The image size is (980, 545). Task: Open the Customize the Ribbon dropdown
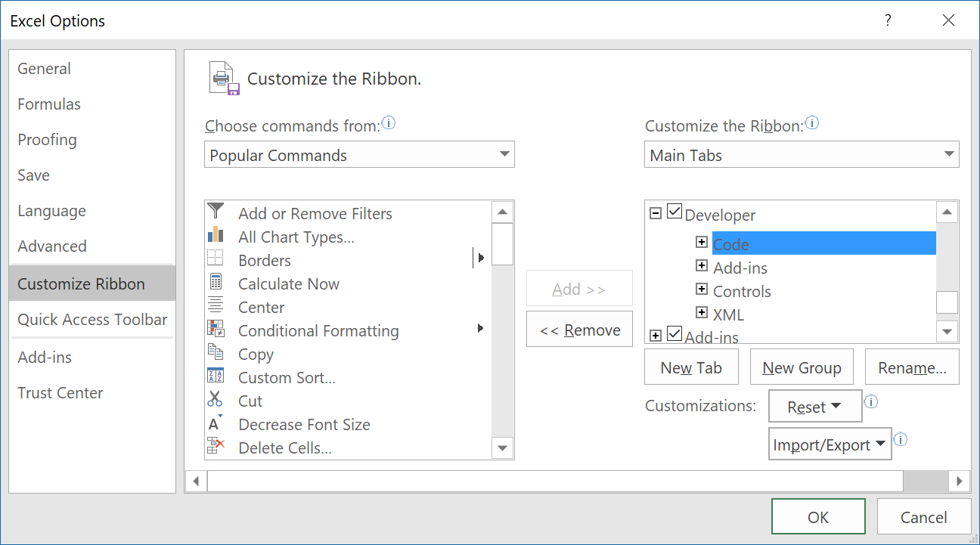pos(802,155)
